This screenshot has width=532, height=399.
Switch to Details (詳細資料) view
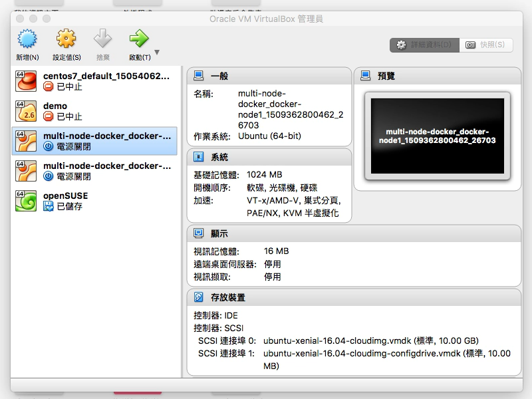[x=424, y=45]
